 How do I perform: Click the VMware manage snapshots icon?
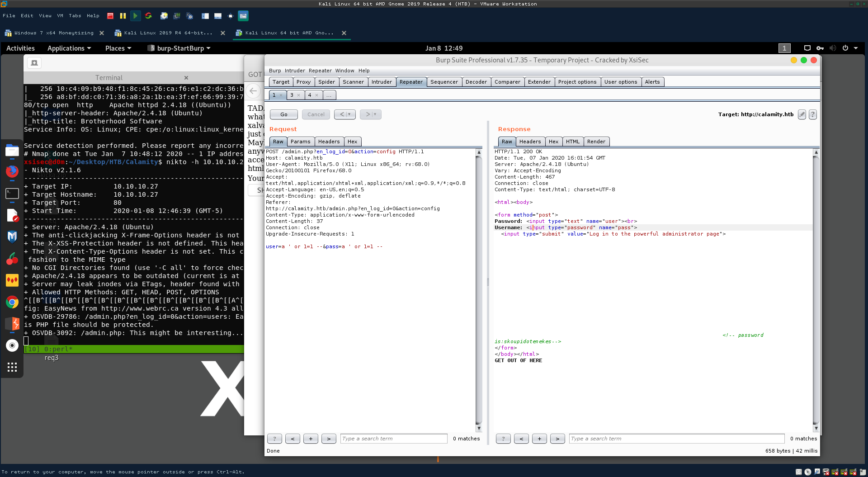coord(190,16)
